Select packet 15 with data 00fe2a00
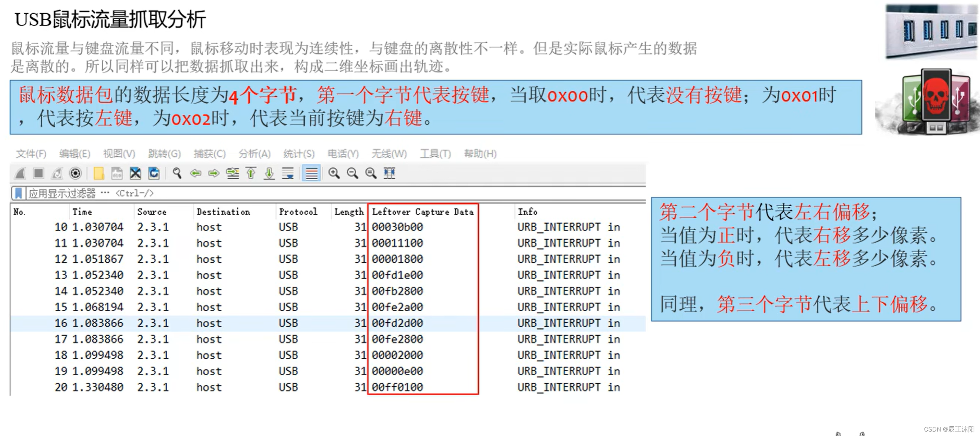 pyautogui.click(x=328, y=307)
